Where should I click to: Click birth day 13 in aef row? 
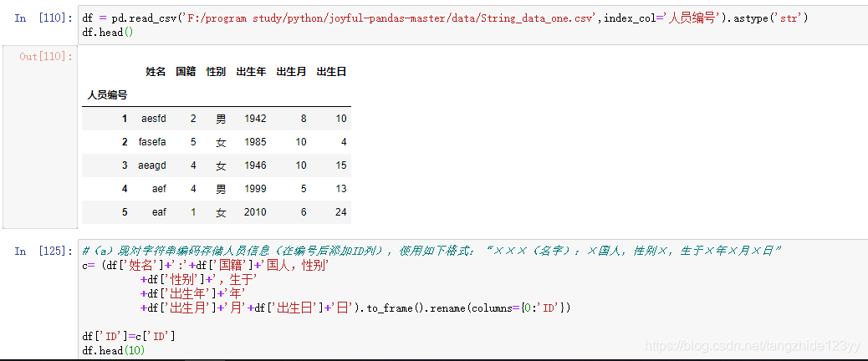tap(341, 189)
